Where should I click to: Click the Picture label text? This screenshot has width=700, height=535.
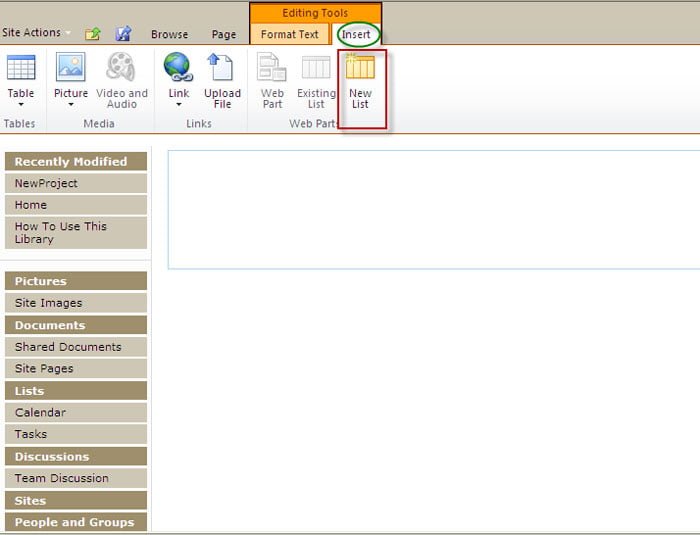(x=71, y=93)
